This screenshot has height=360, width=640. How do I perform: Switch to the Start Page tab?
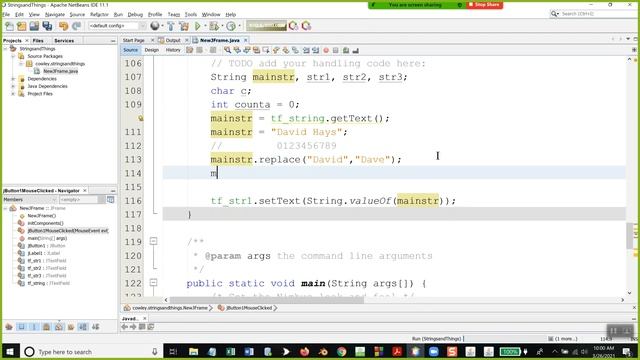pyautogui.click(x=134, y=40)
